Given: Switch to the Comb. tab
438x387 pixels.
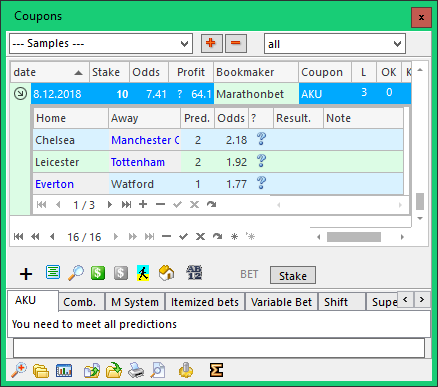Looking at the screenshot, I should coord(81,302).
